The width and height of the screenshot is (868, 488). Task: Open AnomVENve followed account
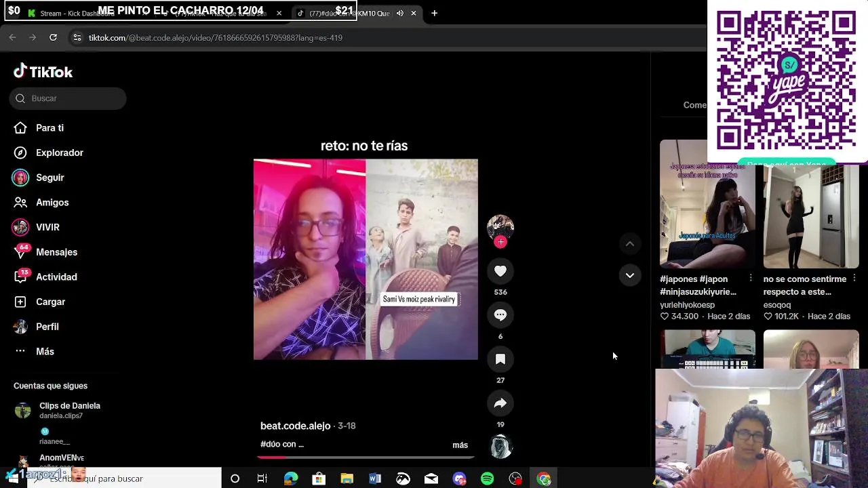50,461
